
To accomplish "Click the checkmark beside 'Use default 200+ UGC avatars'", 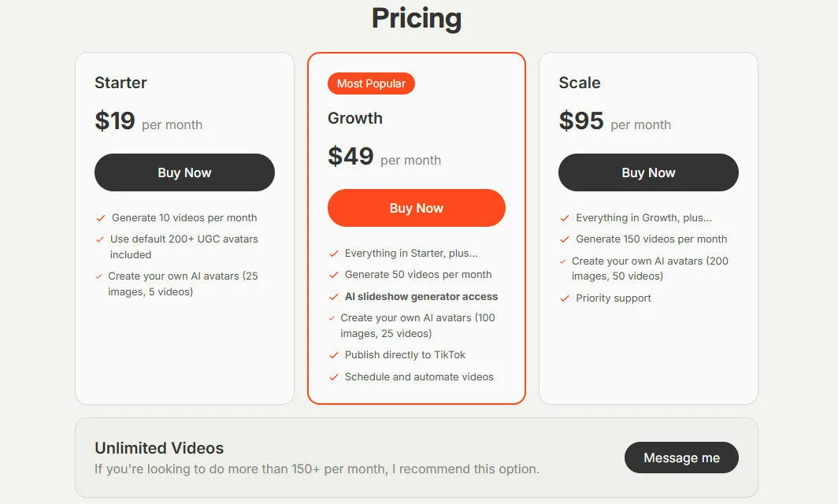I will coord(99,239).
